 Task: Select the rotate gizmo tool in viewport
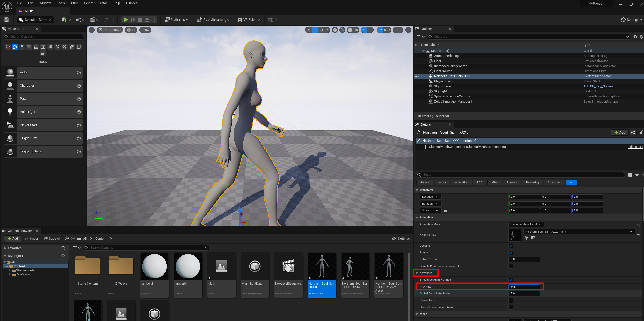click(x=321, y=30)
